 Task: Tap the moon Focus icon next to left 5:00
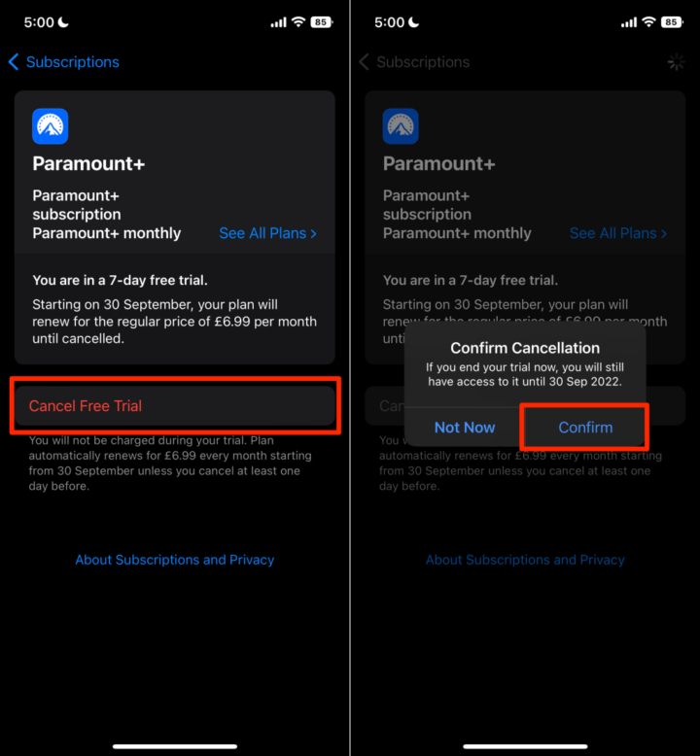(63, 22)
